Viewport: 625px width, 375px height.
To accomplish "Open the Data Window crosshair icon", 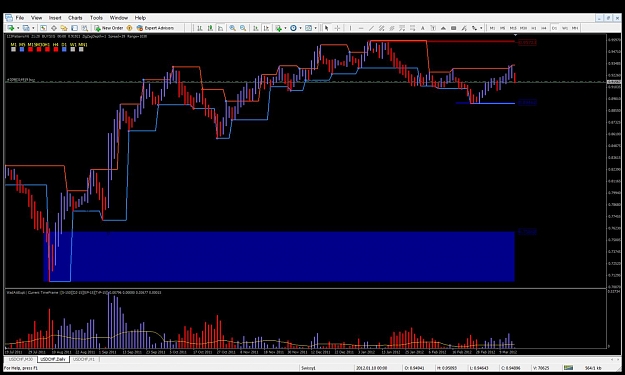I will tap(54, 28).
